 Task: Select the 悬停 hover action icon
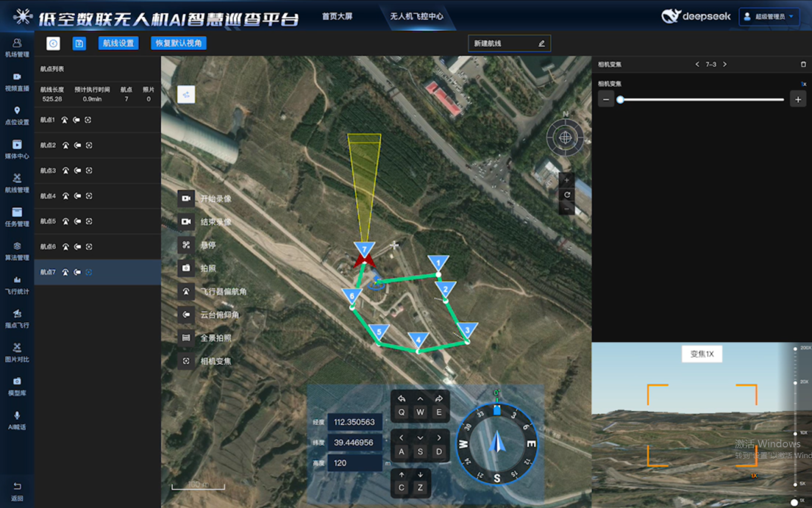coord(186,245)
